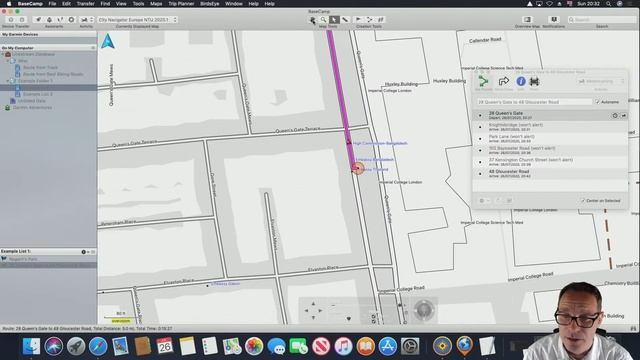The width and height of the screenshot is (640, 360).
Task: Open the Example List 1 options dropdown
Action: pyautogui.click(x=85, y=252)
